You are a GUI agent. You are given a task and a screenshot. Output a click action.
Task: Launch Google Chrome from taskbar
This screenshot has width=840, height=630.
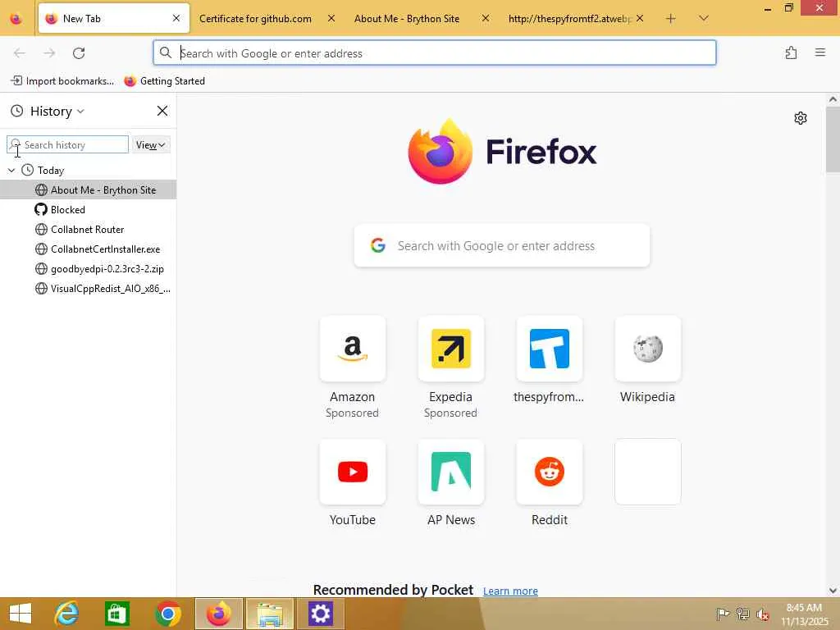click(167, 614)
